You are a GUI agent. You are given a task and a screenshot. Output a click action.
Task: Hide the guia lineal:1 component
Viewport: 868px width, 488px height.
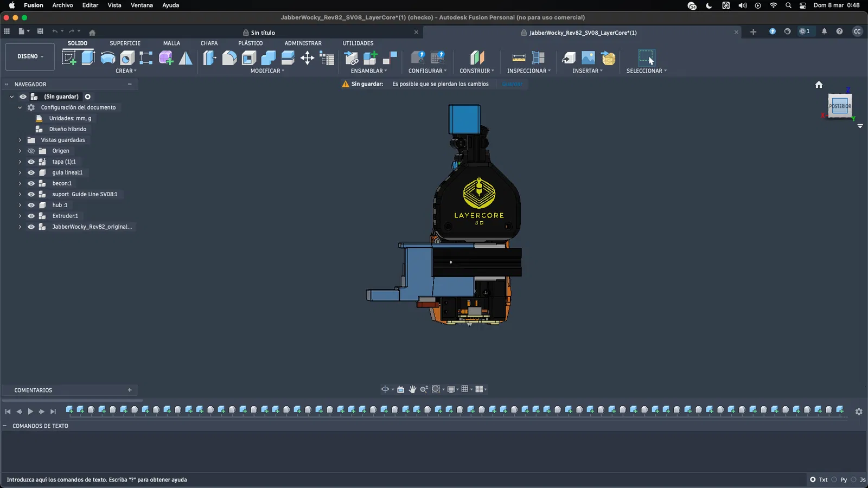(31, 172)
